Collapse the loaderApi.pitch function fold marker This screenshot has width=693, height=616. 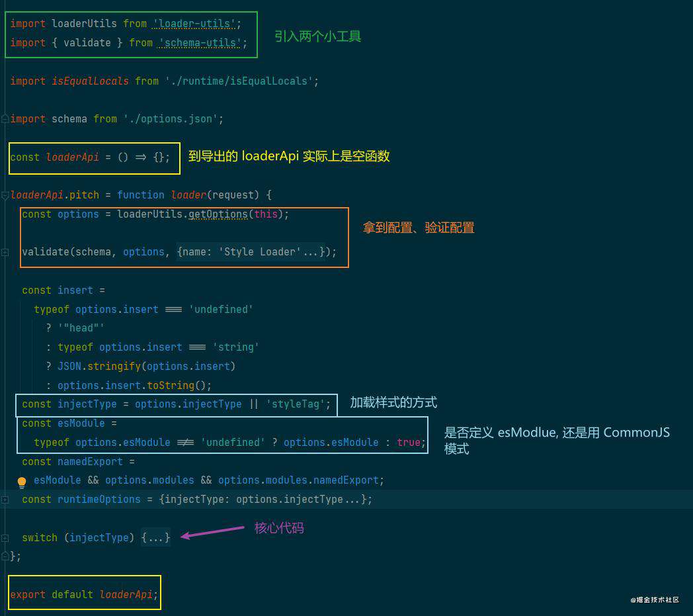(x=5, y=195)
